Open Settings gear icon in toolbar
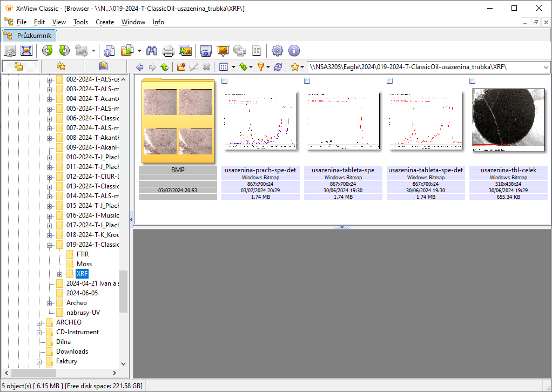Viewport: 552px width, 392px height. point(277,51)
